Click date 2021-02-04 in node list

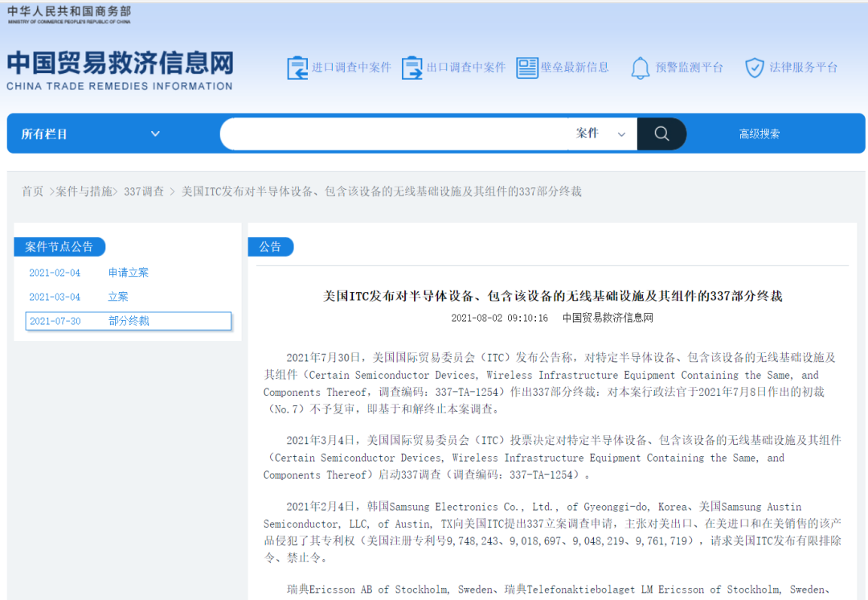[x=55, y=273]
